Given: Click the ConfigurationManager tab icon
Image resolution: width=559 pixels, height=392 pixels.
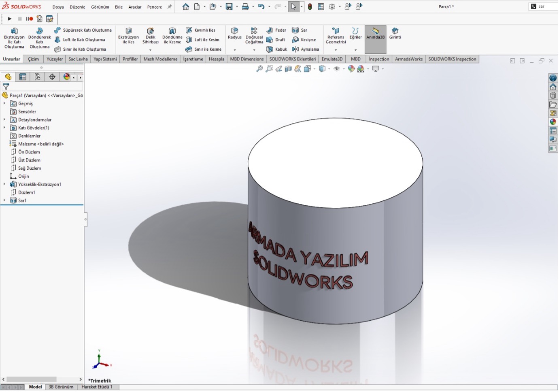Looking at the screenshot, I should (x=37, y=77).
